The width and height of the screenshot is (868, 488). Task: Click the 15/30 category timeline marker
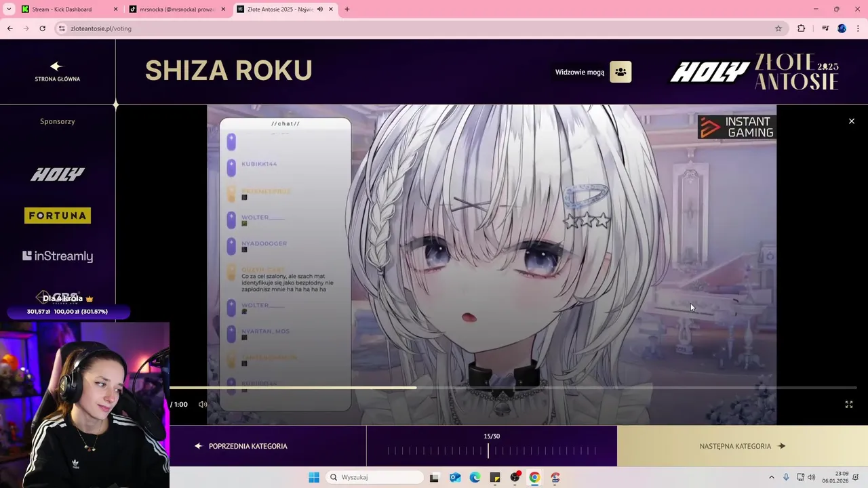coord(488,450)
